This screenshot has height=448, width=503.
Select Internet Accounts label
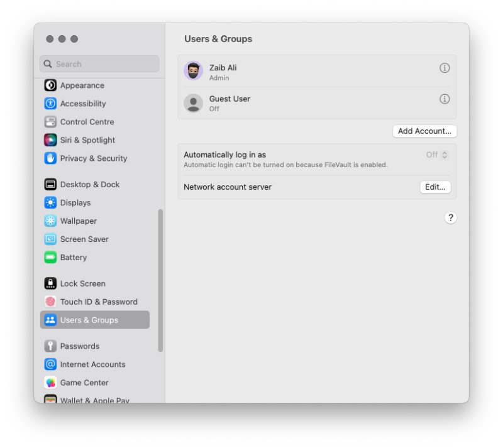pyautogui.click(x=92, y=364)
